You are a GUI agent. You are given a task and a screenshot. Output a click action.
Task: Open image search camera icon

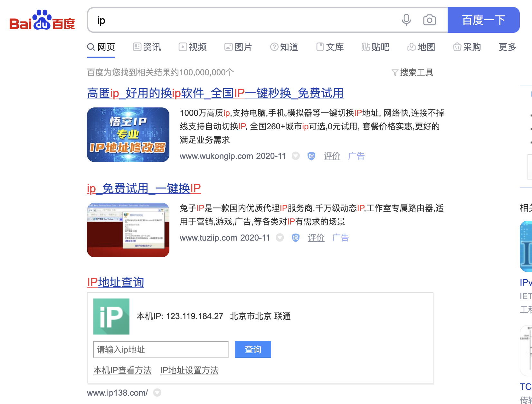(429, 20)
